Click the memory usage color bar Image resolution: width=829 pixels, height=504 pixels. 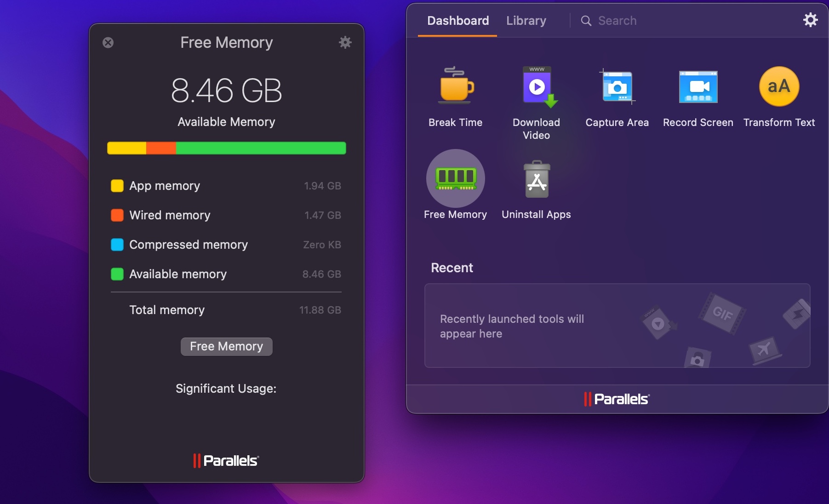tap(227, 148)
